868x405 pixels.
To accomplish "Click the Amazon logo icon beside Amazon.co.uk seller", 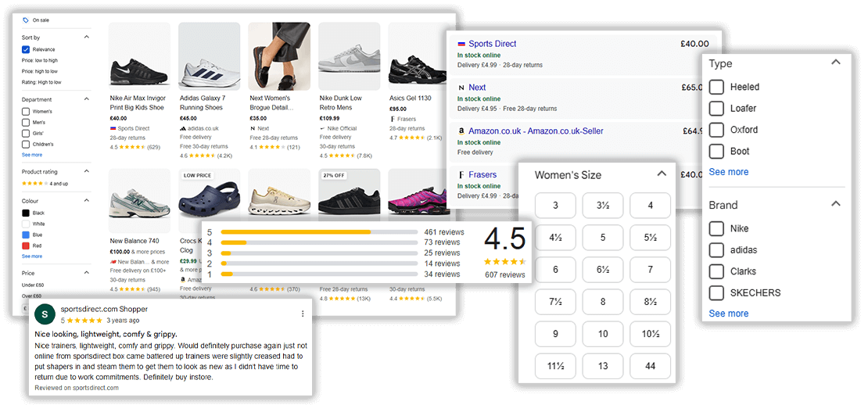I will [x=461, y=131].
